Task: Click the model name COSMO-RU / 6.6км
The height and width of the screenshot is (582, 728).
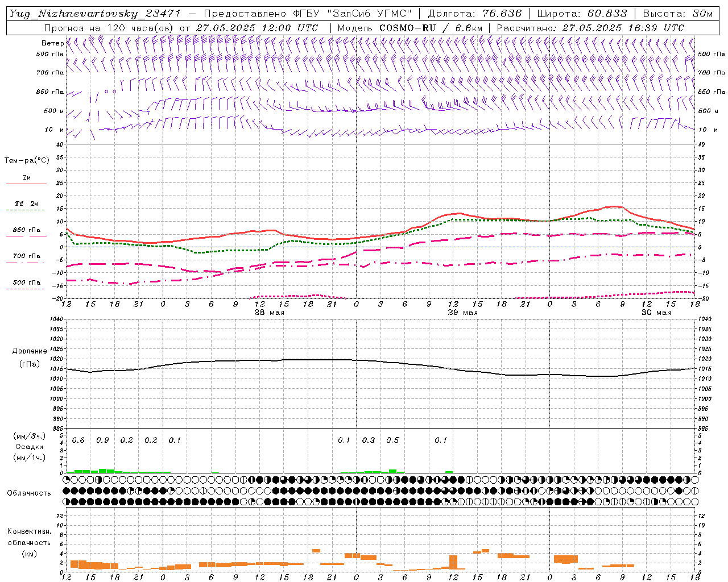Action: pos(431,28)
